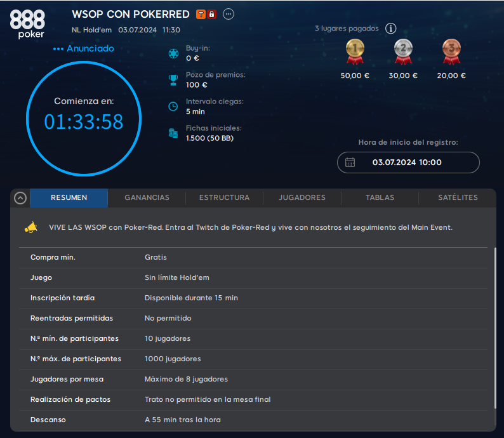Click the 'Realización de pactos' row label
The image size is (504, 438).
coord(70,399)
